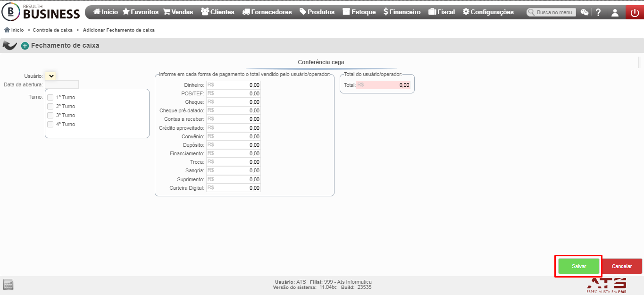Open the Clientes menu

pyautogui.click(x=217, y=12)
